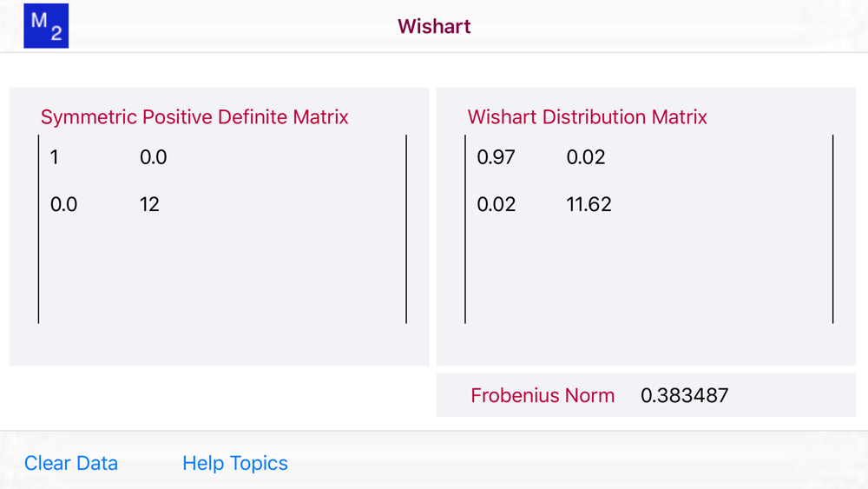Click left bracket line of input matrix
Viewport: 868px width, 489px height.
click(39, 229)
